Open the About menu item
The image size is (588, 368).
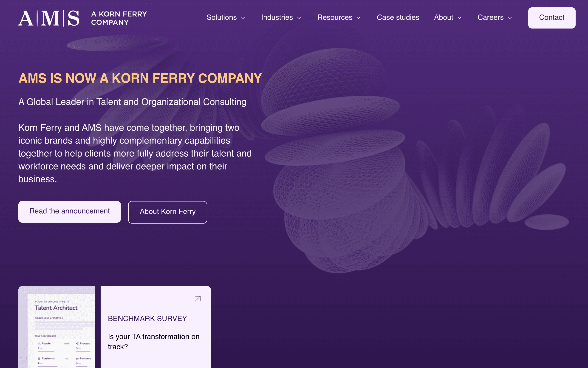[444, 17]
